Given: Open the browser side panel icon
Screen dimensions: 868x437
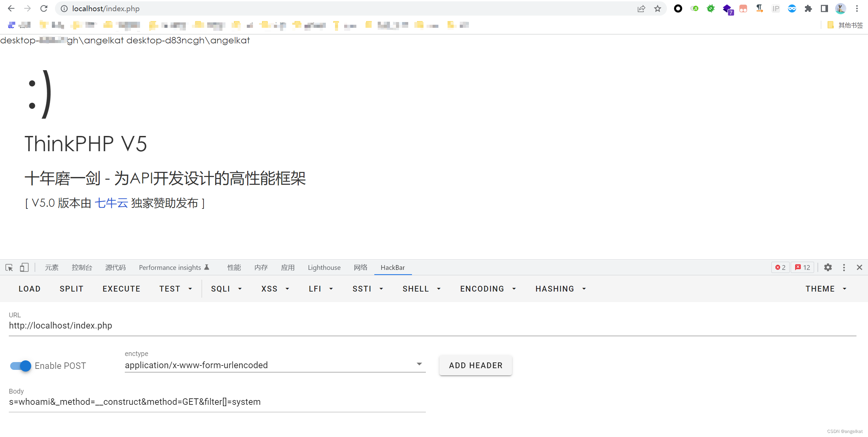Looking at the screenshot, I should [824, 8].
